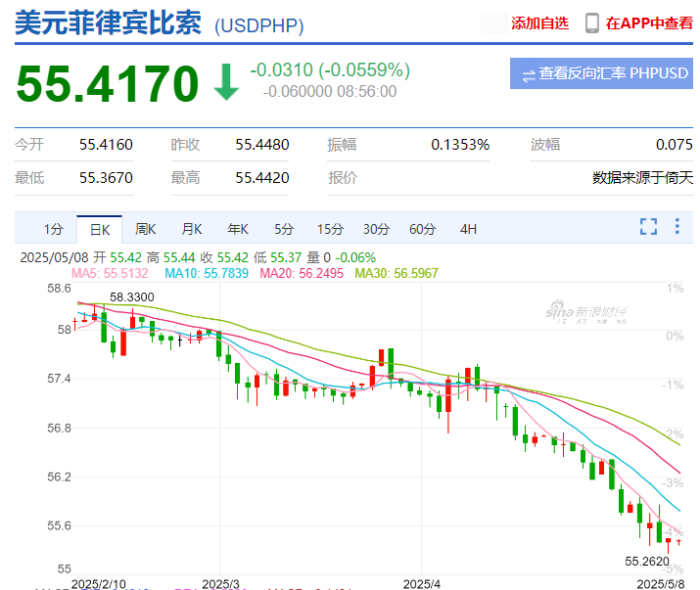Click the 波幅 value 0.075
This screenshot has height=590, width=700.
(x=675, y=145)
